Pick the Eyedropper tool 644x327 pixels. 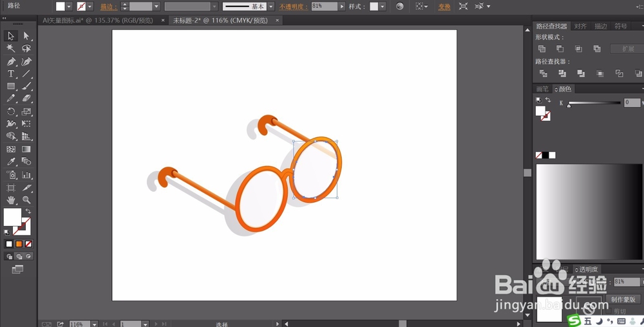[x=11, y=162]
